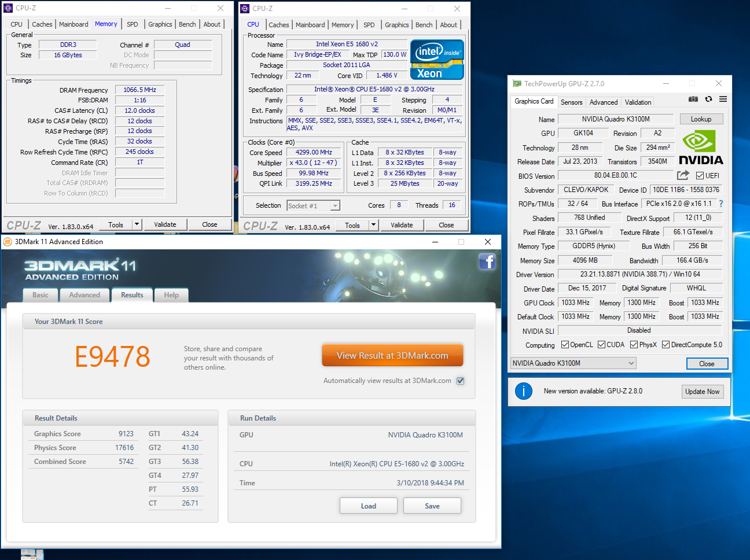This screenshot has height=560, width=750.
Task: Open Mainboard tab in left CPU-Z window
Action: coord(73,24)
